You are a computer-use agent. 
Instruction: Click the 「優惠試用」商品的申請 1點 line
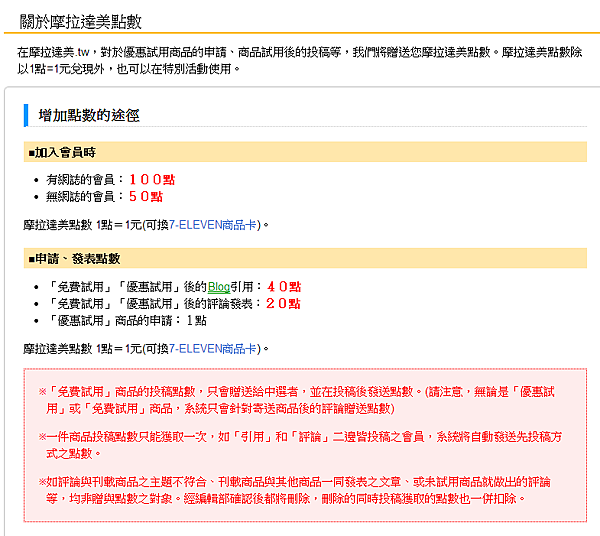[126, 321]
